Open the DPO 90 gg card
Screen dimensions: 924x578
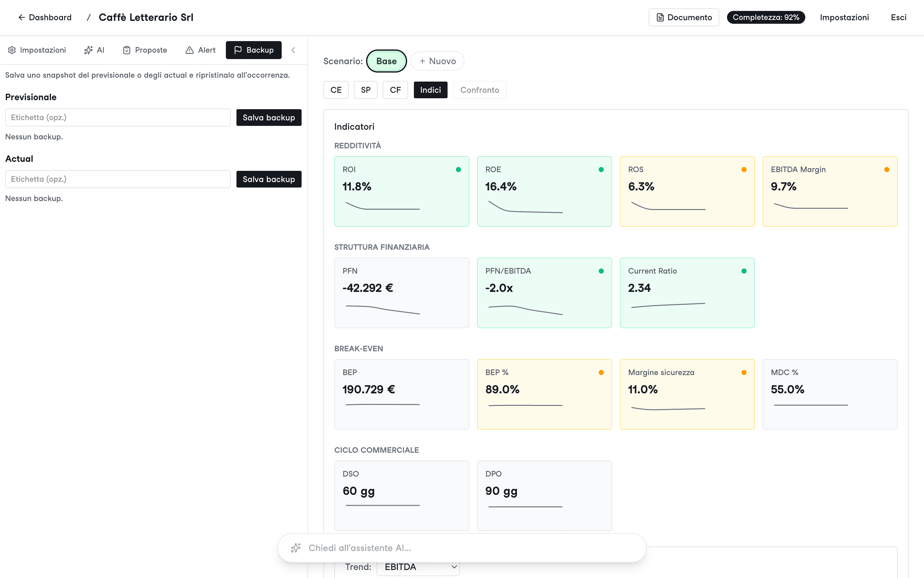[x=544, y=495]
